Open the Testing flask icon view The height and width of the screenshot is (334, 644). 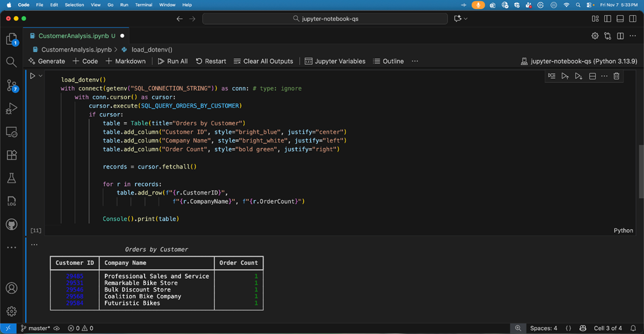[12, 178]
